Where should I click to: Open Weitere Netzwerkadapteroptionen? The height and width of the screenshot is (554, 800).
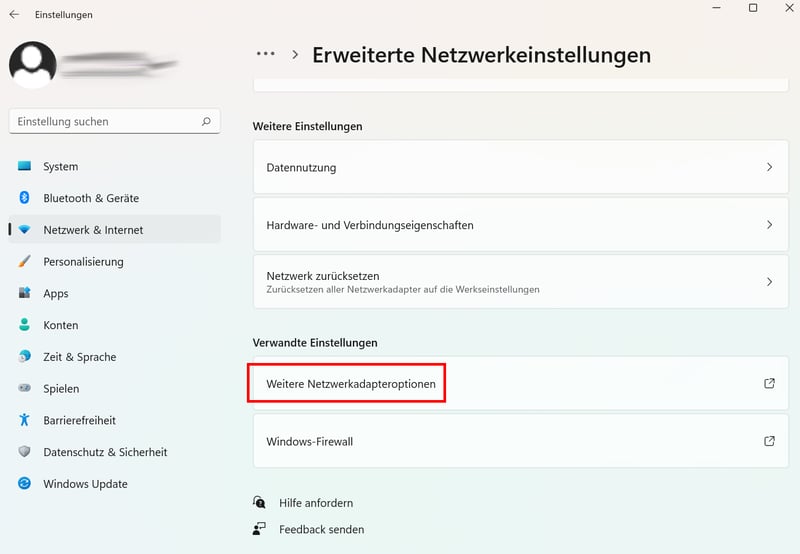pyautogui.click(x=351, y=384)
